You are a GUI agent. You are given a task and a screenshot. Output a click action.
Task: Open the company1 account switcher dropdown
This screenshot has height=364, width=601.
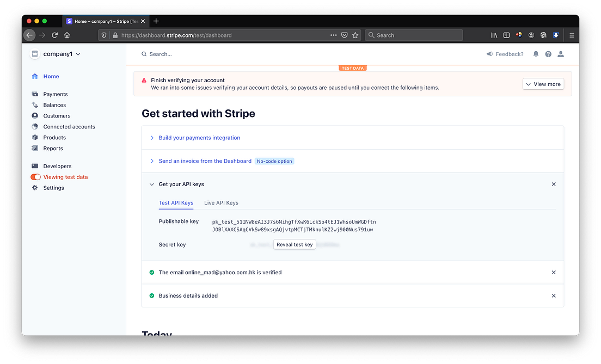click(58, 54)
